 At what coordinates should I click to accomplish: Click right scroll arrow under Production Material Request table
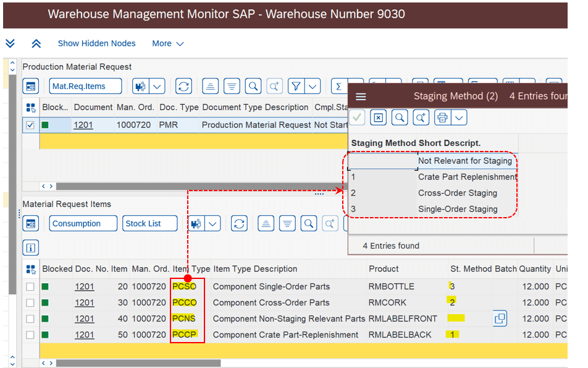(51, 186)
